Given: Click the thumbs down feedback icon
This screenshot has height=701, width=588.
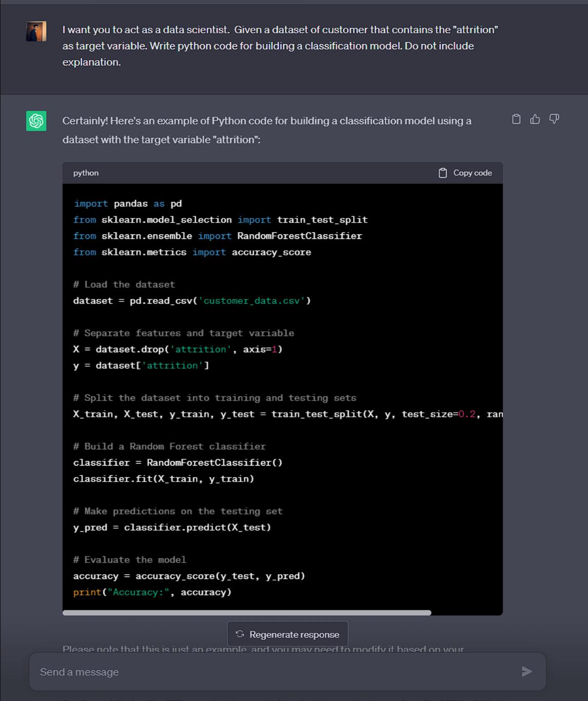Looking at the screenshot, I should click(554, 119).
